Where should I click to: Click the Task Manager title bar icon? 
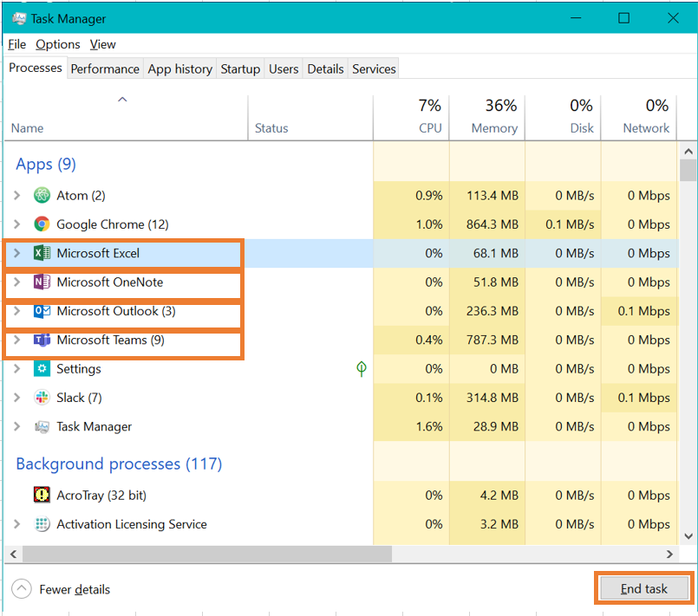[x=19, y=19]
